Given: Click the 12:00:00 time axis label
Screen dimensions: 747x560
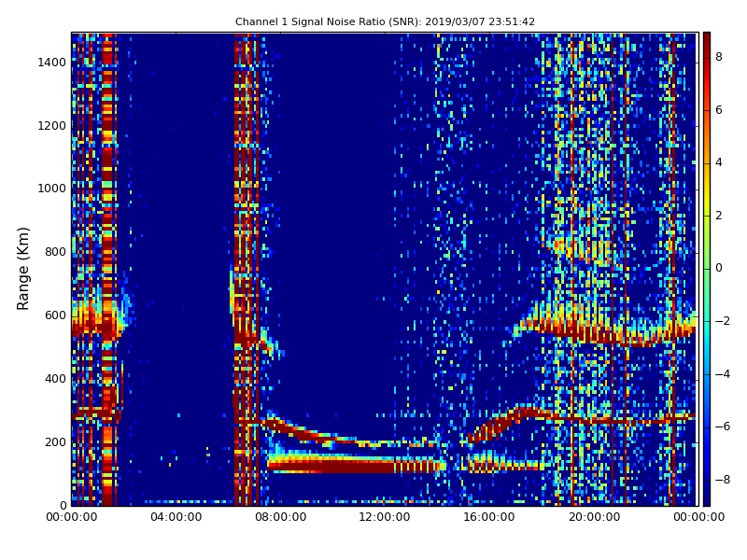Looking at the screenshot, I should (385, 517).
